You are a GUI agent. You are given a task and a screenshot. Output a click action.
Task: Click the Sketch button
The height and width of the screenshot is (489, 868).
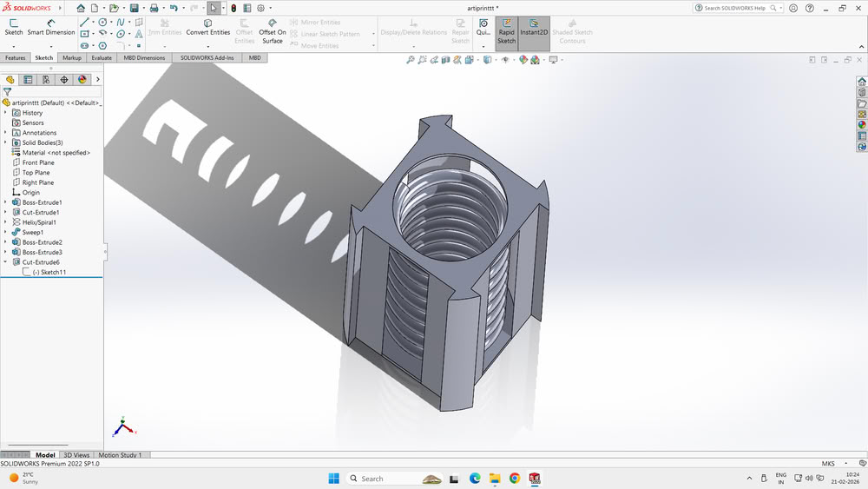point(14,27)
